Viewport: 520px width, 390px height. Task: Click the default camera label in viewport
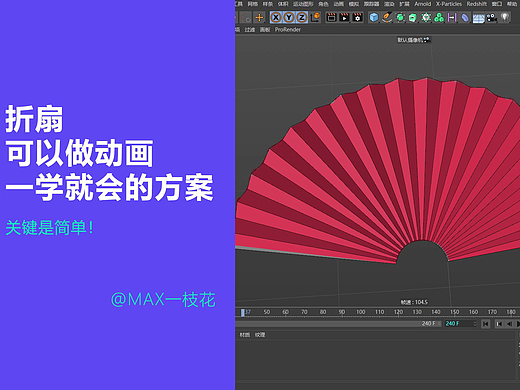coord(414,40)
